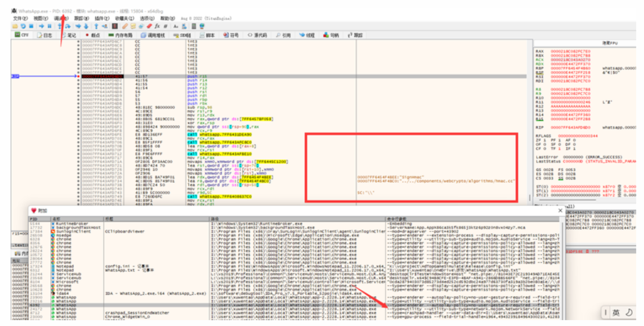Click the R12 register value AAAAAAAAAAAAAAAA
The image size is (644, 326).
[571, 106]
